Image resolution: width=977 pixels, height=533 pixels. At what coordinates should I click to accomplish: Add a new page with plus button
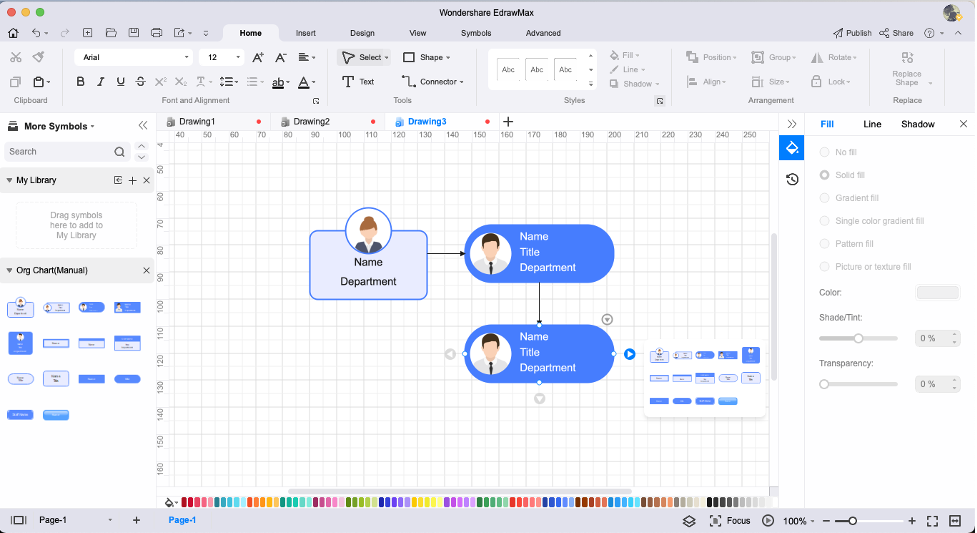pos(136,520)
